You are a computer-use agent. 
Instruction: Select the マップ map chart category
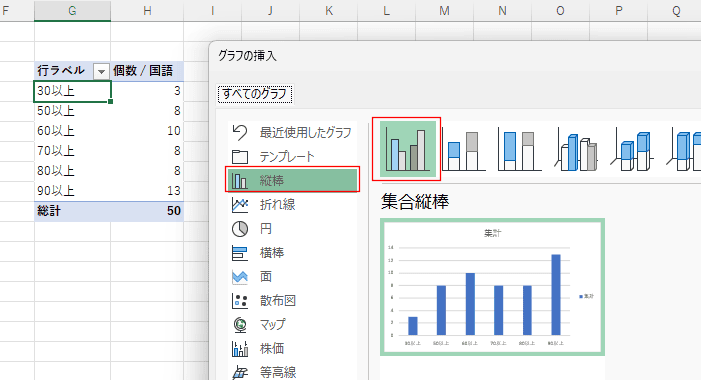pos(292,325)
